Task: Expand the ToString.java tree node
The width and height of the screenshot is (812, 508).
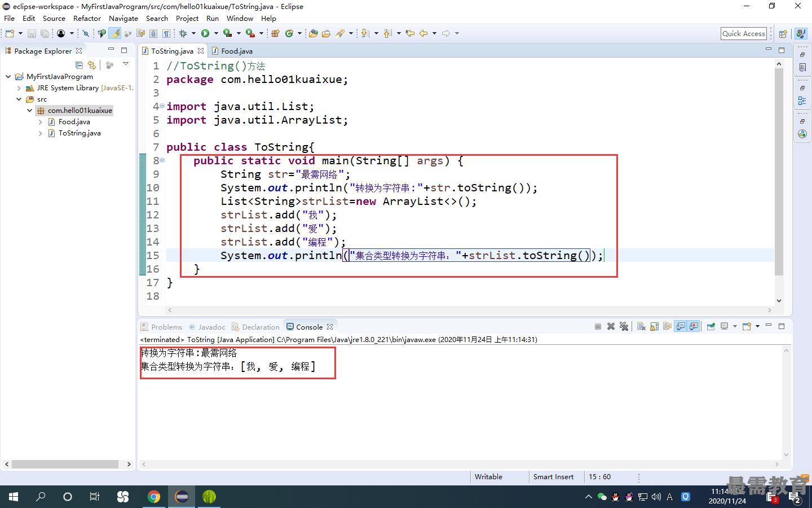Action: click(40, 133)
